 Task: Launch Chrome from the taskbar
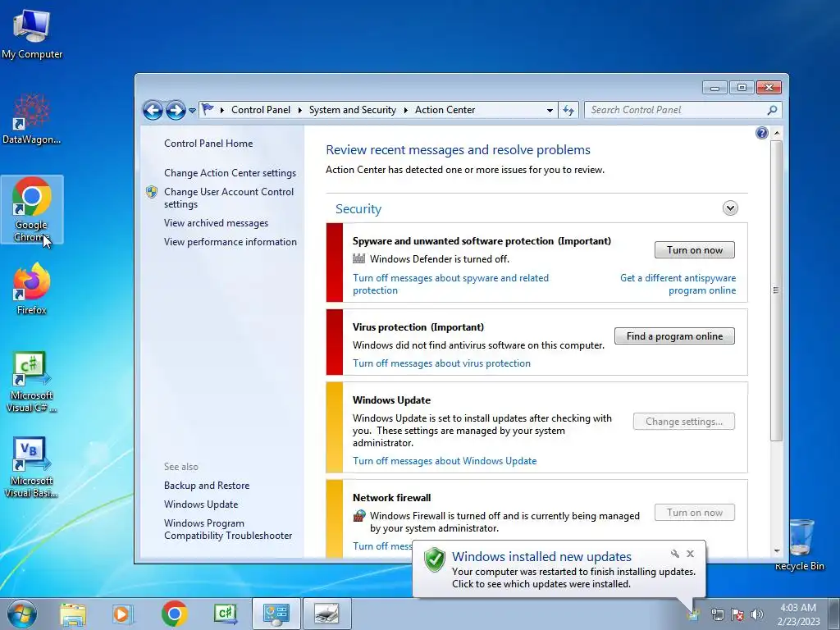pos(174,614)
